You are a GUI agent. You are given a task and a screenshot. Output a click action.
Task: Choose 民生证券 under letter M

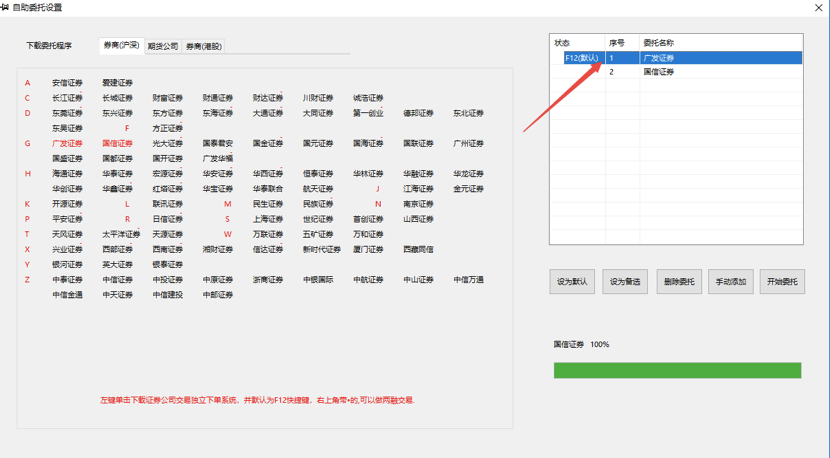point(268,204)
